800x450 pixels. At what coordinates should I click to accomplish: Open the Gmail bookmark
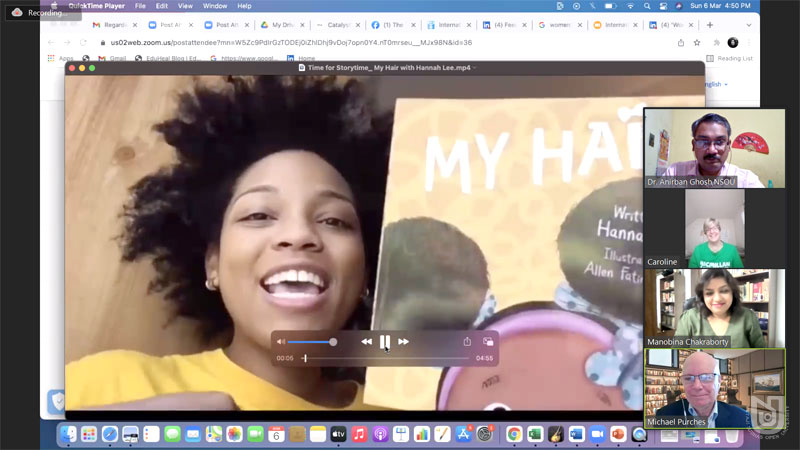pos(112,59)
